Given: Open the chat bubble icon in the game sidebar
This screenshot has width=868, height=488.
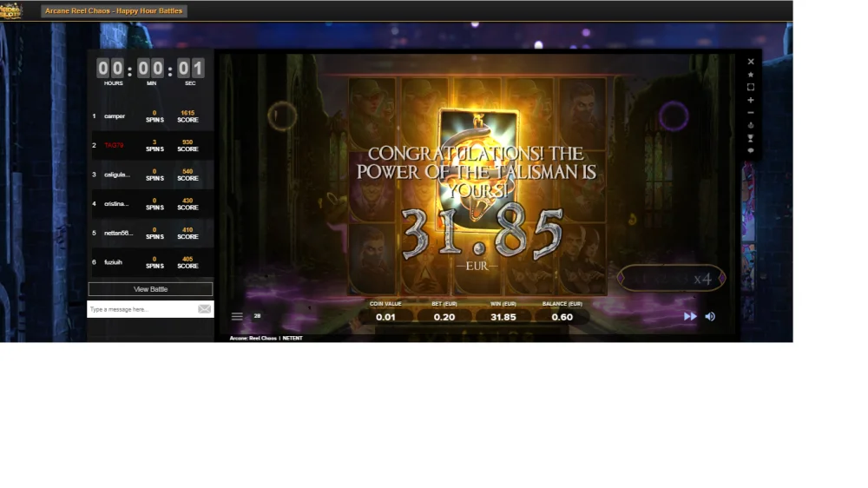Looking at the screenshot, I should pos(751,150).
